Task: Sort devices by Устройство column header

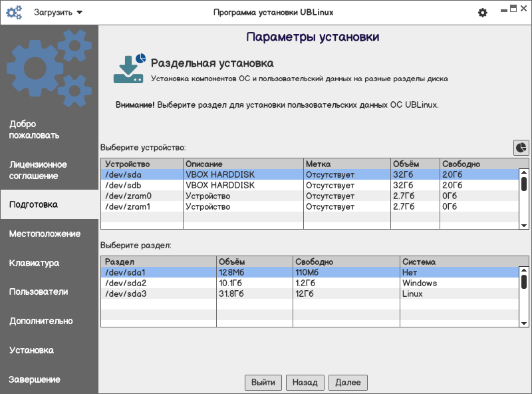Action: coord(142,164)
